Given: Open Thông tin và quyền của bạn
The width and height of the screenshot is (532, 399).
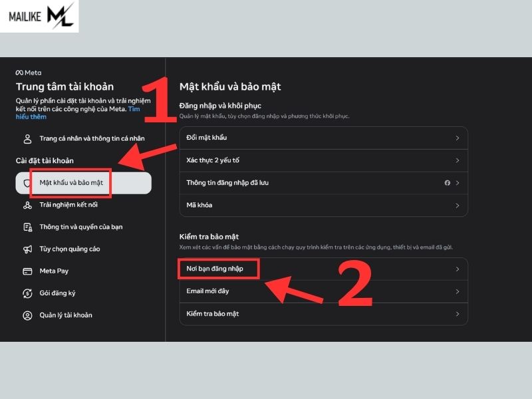Looking at the screenshot, I should pos(84,227).
